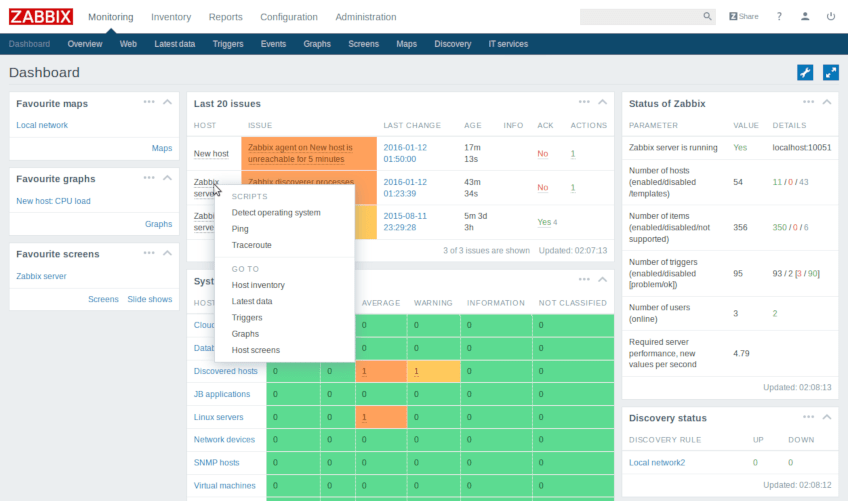This screenshot has width=848, height=501.
Task: Open the Share link icon
Action: click(744, 16)
